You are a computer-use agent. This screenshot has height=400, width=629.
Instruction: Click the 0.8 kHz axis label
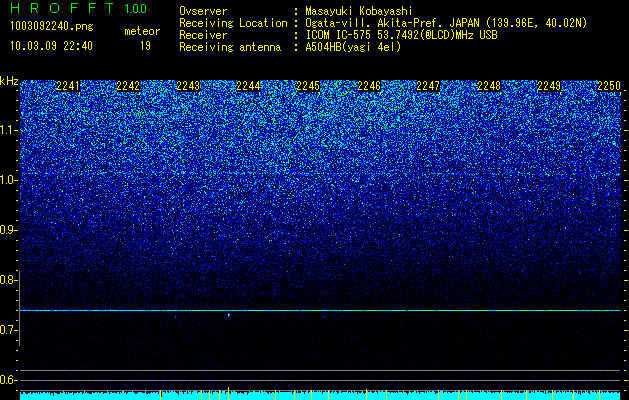click(x=8, y=280)
